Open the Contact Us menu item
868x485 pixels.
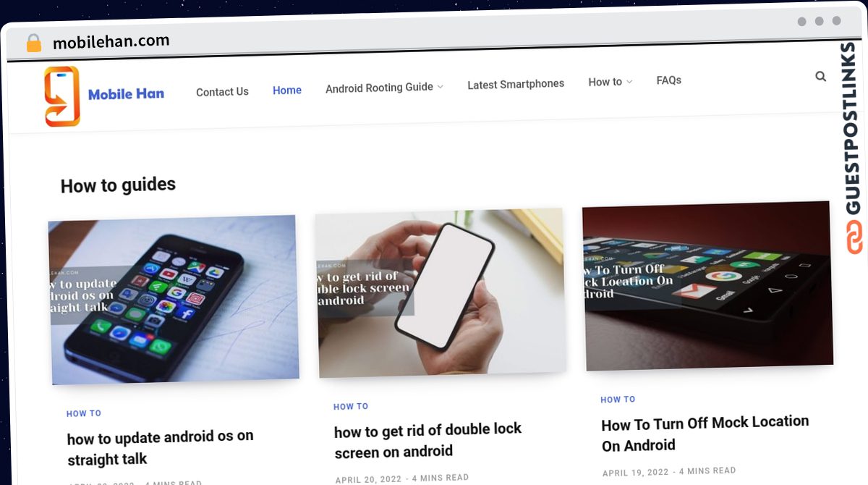pos(222,92)
